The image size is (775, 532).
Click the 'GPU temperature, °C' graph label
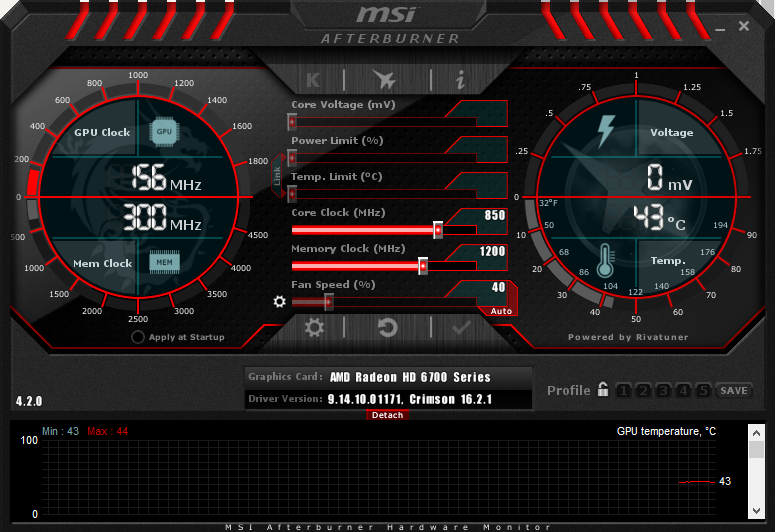tap(666, 431)
